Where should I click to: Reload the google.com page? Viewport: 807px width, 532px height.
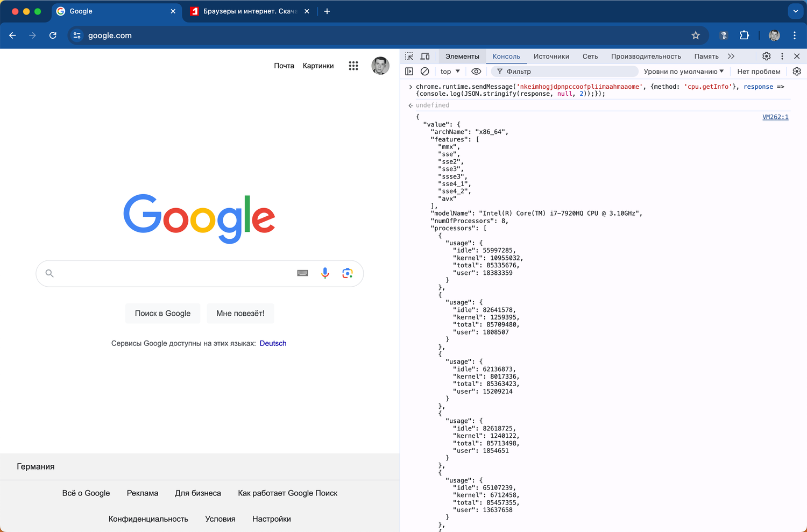point(53,36)
